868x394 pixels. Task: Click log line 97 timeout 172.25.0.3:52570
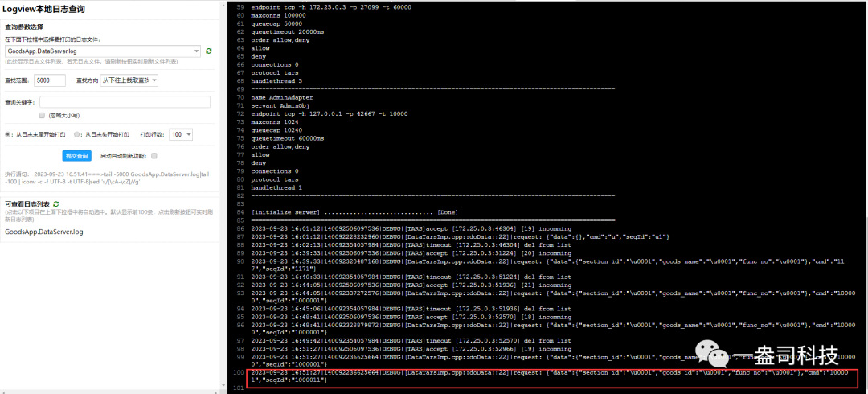coord(411,341)
